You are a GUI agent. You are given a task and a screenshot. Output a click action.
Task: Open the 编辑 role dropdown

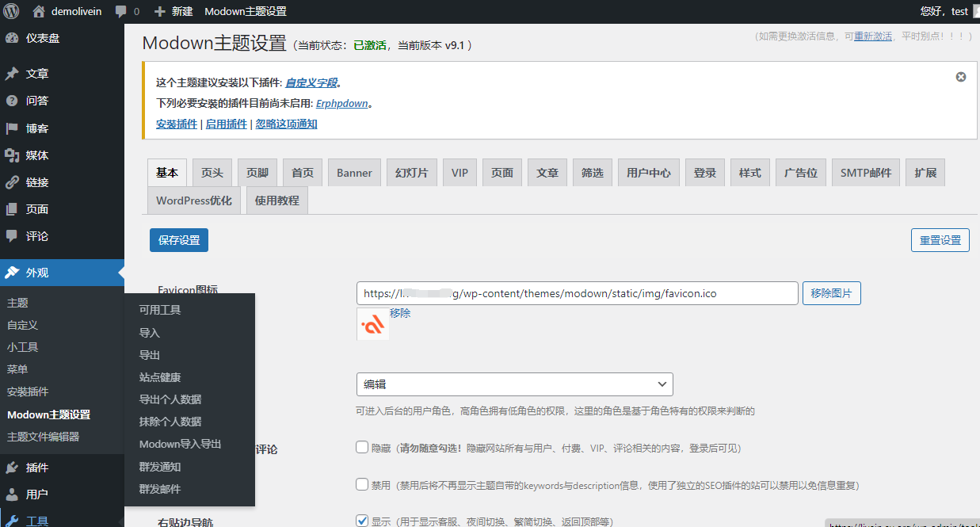click(x=515, y=384)
